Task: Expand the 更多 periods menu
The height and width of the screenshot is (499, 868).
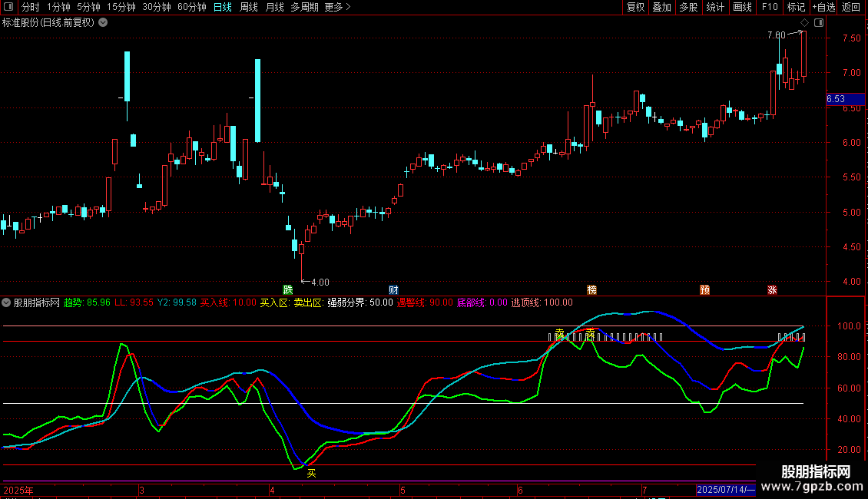Action: (x=337, y=7)
